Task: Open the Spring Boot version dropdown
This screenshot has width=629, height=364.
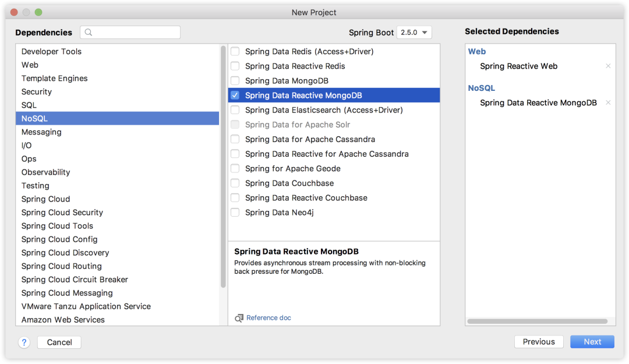Action: click(x=414, y=33)
